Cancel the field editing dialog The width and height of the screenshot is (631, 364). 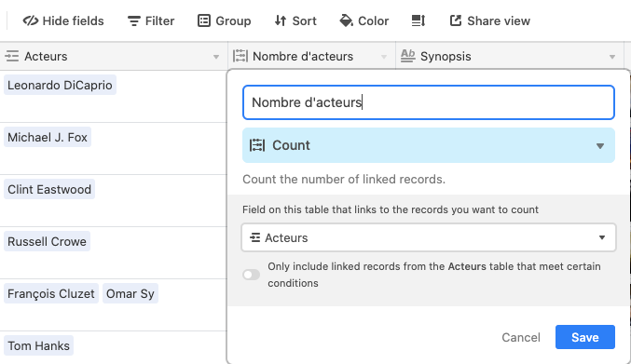tap(521, 338)
